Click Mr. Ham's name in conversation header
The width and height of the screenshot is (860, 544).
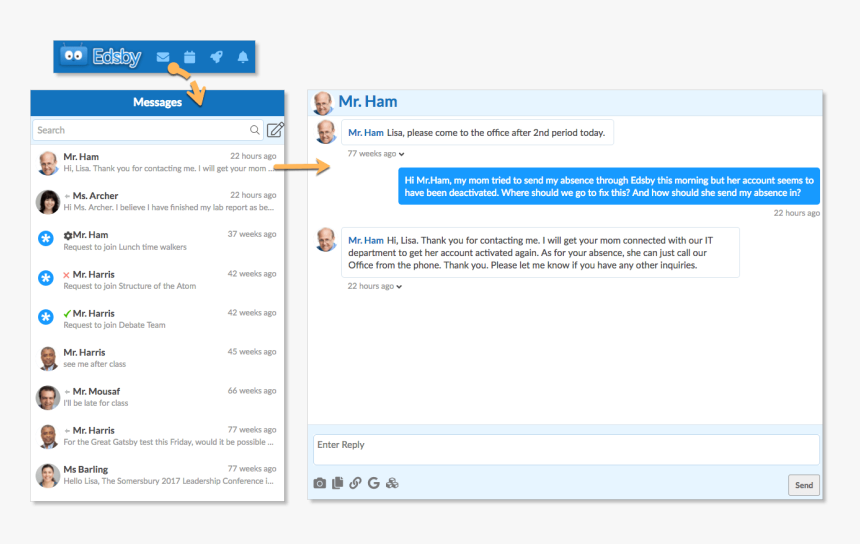tap(367, 102)
